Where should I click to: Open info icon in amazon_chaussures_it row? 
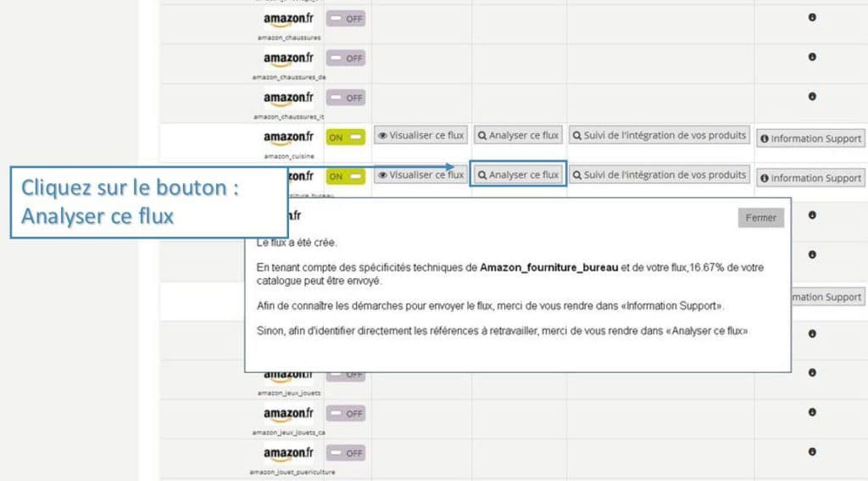812,97
